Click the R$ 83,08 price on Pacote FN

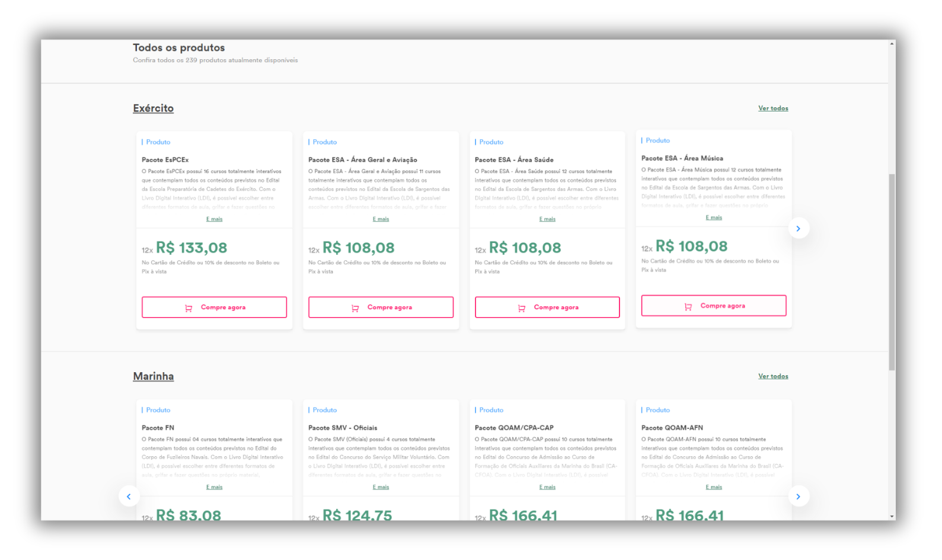[189, 514]
